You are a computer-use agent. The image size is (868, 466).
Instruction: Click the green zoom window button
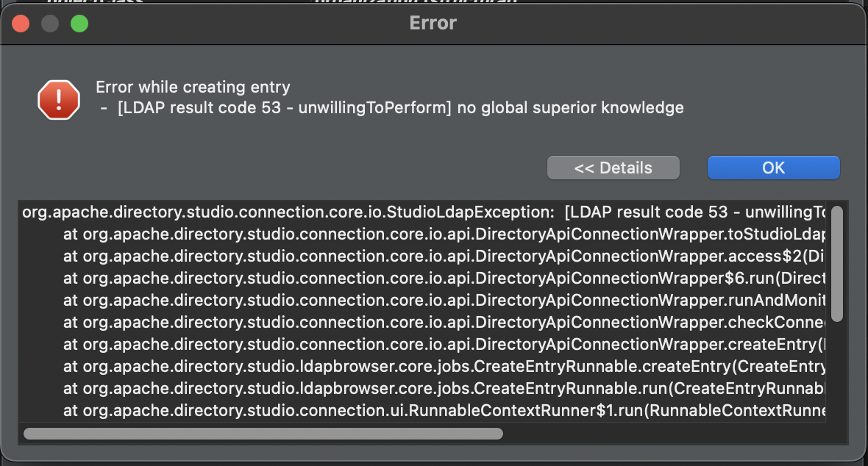pos(79,24)
